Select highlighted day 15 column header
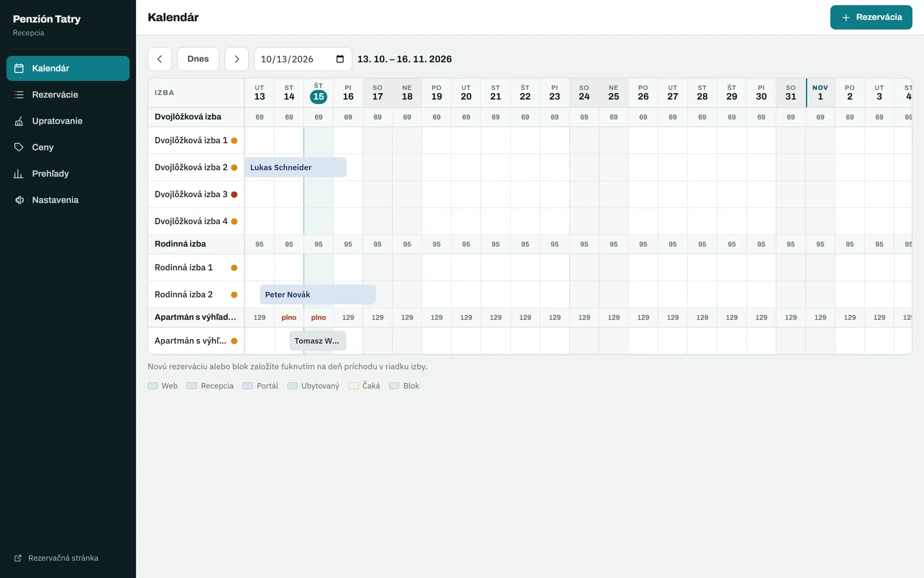The height and width of the screenshot is (578, 924). click(x=318, y=93)
